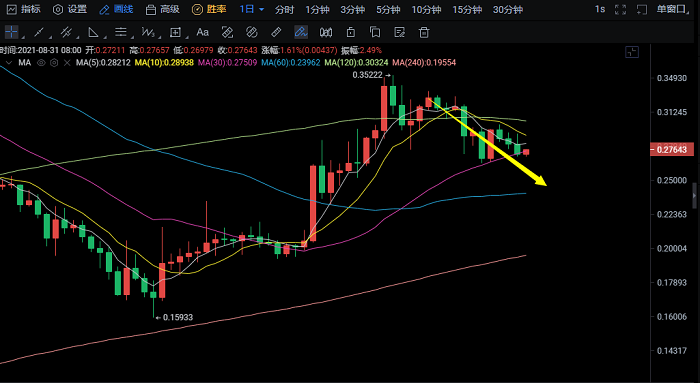This screenshot has height=383, width=700.
Task: Select the wave W3 pattern tool
Action: coord(148,32)
